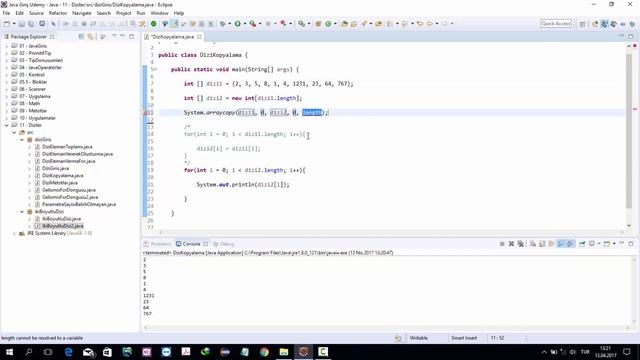Screen dimensions: 640x360
Task: Open the Navigate menu
Action: [x=82, y=13]
